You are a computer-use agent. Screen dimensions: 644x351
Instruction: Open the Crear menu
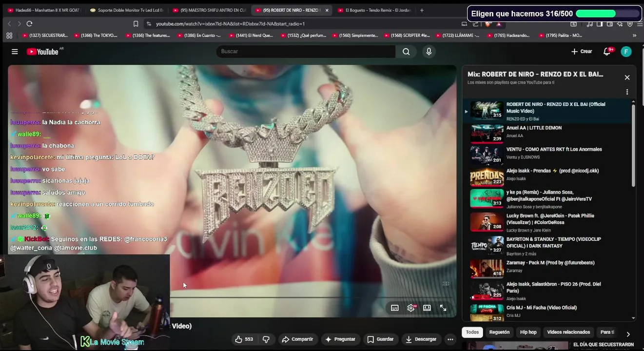[581, 52]
